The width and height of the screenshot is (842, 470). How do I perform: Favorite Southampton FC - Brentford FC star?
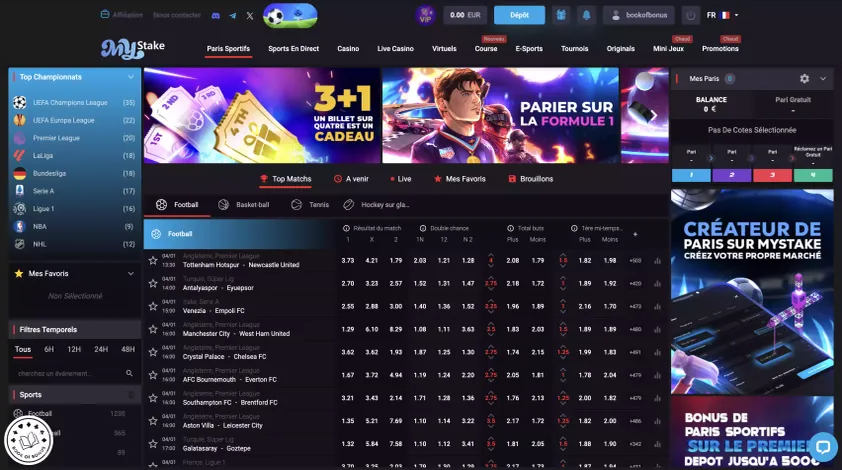[153, 398]
